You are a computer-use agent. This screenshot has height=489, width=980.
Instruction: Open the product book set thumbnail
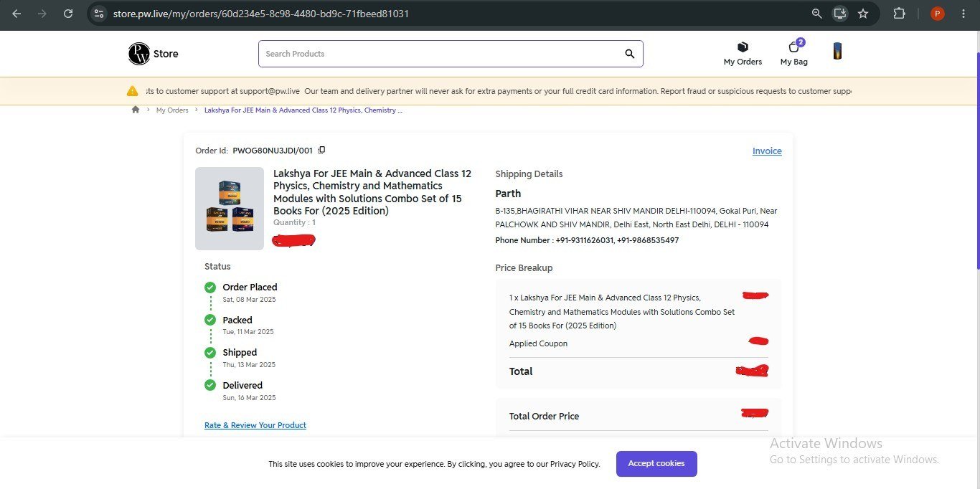(x=230, y=209)
